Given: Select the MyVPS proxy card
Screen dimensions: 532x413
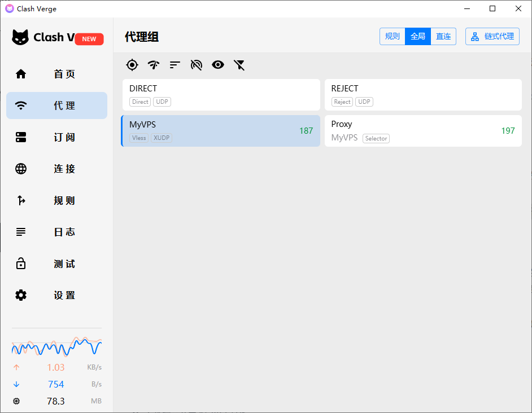Looking at the screenshot, I should pos(220,131).
